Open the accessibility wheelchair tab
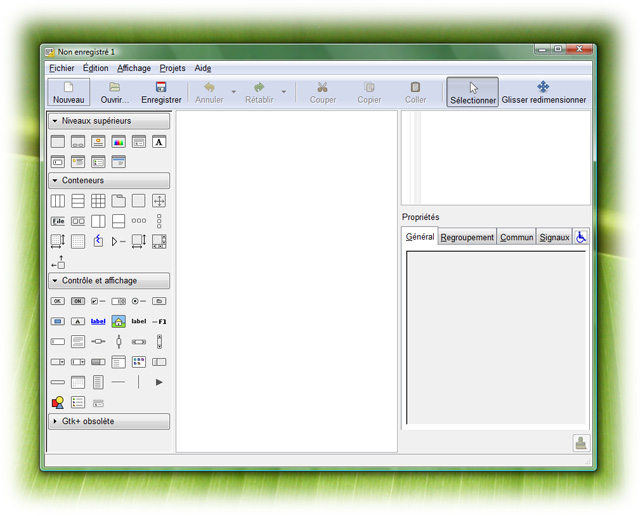The image size is (640, 516). click(581, 237)
